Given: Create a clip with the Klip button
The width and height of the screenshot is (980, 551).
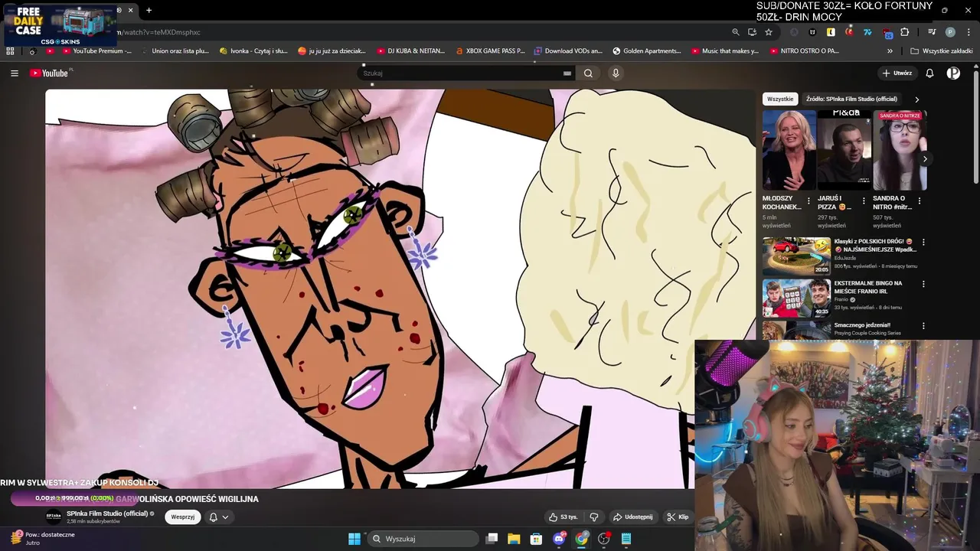Looking at the screenshot, I should click(678, 517).
